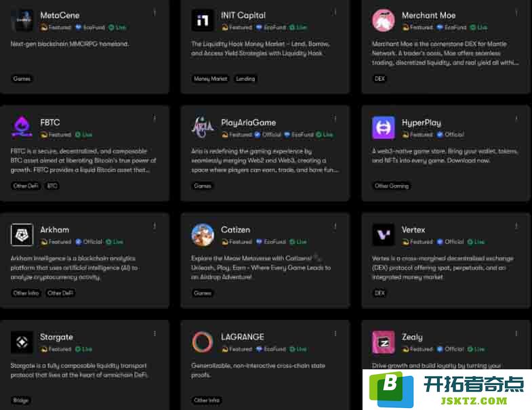Click the BTC tag under FBTC
The image size is (532, 410).
(x=52, y=186)
